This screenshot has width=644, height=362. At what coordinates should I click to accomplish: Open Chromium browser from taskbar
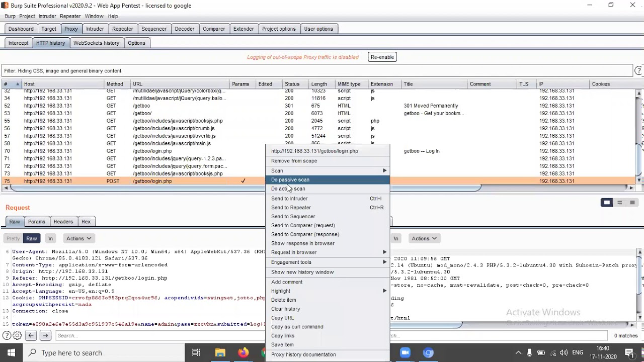(428, 352)
